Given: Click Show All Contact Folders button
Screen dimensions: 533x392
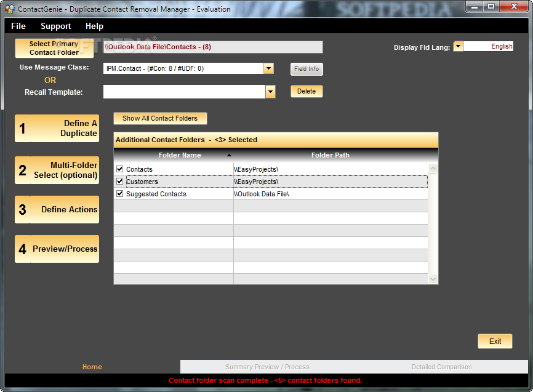Looking at the screenshot, I should click(160, 118).
